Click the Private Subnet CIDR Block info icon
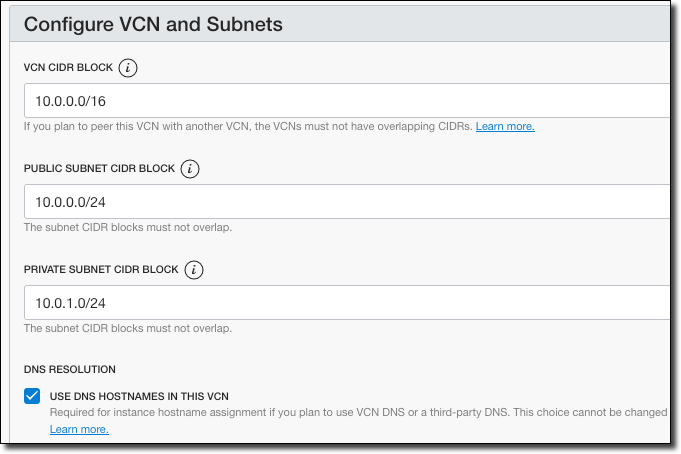Screen dimensions: 681x454 (x=195, y=270)
